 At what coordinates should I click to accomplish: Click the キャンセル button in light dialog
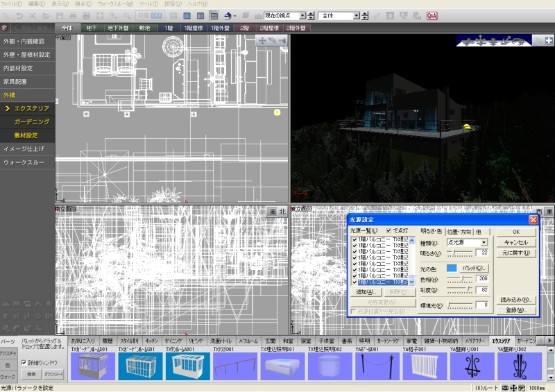(x=516, y=242)
